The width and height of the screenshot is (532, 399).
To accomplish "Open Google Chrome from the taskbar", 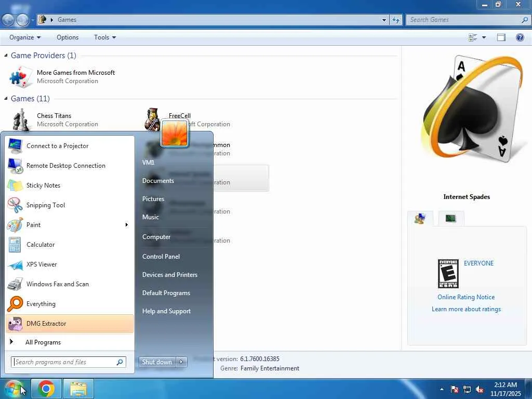I will [46, 389].
